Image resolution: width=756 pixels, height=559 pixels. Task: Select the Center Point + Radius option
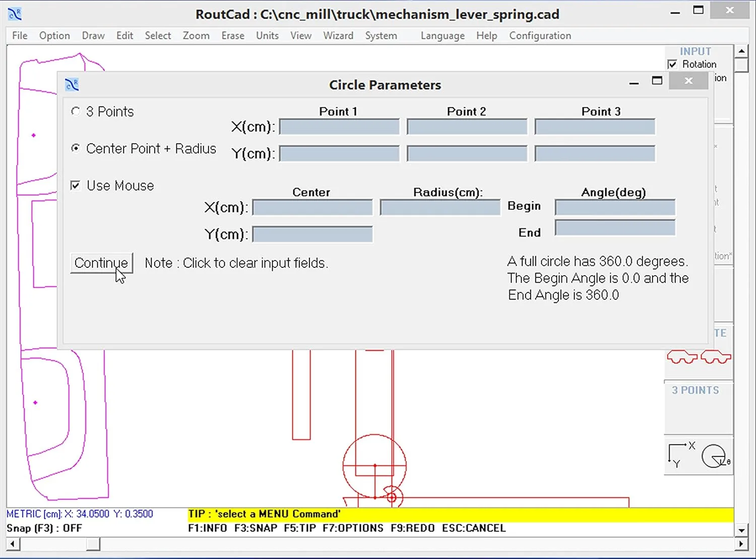(x=76, y=148)
